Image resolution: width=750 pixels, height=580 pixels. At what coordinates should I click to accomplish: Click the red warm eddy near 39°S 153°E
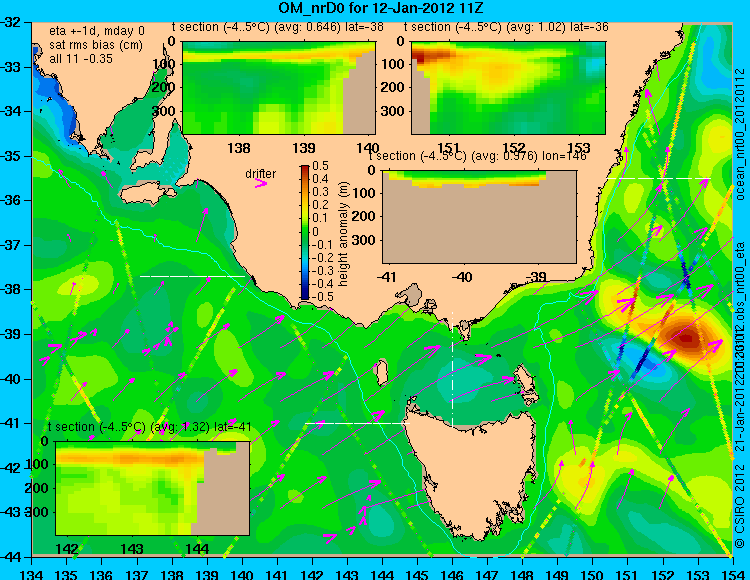pyautogui.click(x=687, y=339)
